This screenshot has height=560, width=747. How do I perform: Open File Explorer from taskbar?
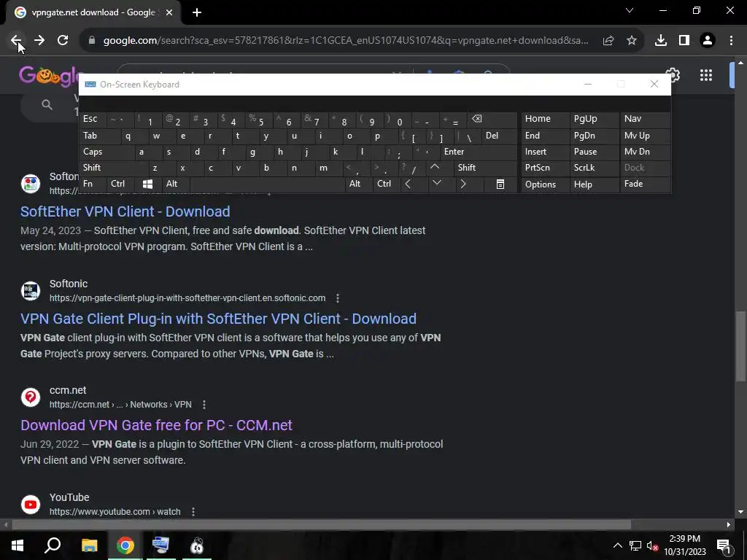click(89, 545)
